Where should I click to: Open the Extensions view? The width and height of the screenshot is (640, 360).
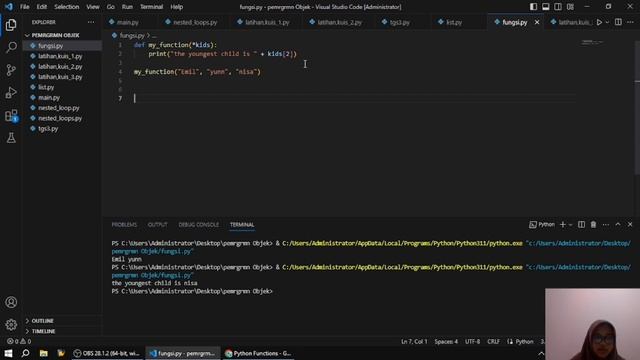(x=11, y=116)
